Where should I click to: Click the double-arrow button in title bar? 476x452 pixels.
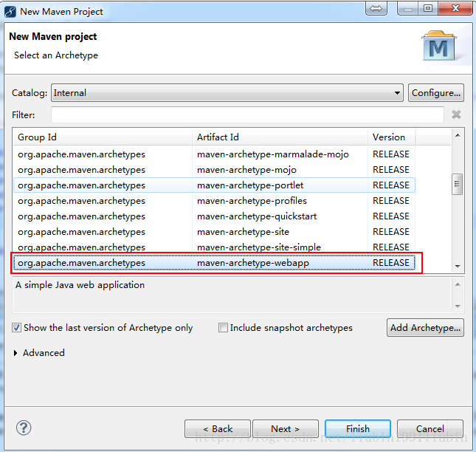pyautogui.click(x=376, y=8)
